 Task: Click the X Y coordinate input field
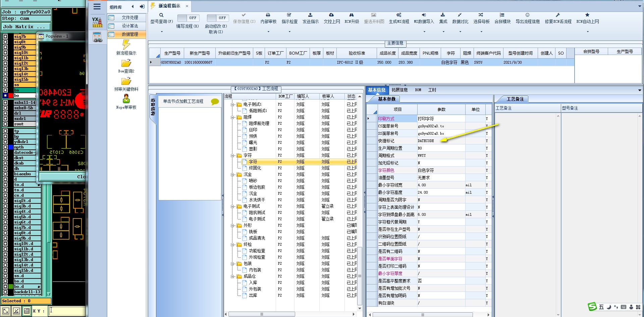point(67,311)
